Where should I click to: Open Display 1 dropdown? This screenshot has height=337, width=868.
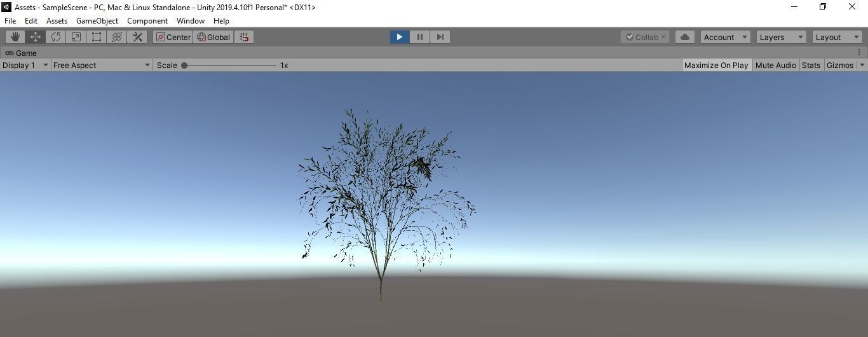(25, 65)
